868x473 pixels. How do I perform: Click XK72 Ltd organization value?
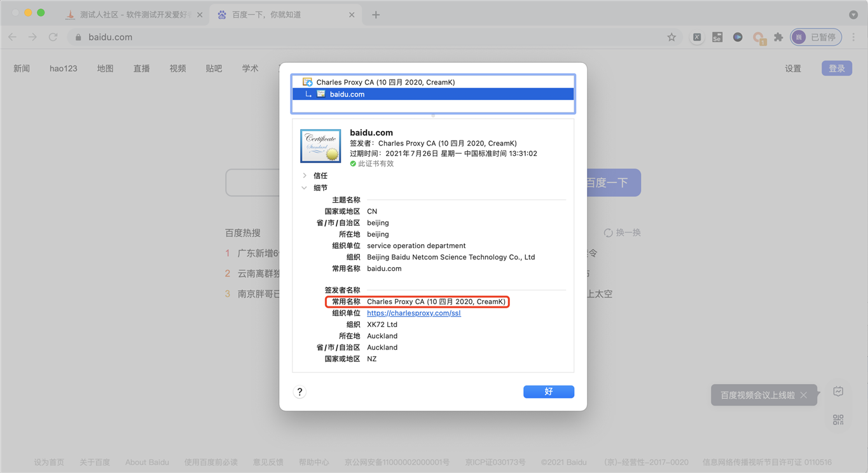click(x=382, y=324)
